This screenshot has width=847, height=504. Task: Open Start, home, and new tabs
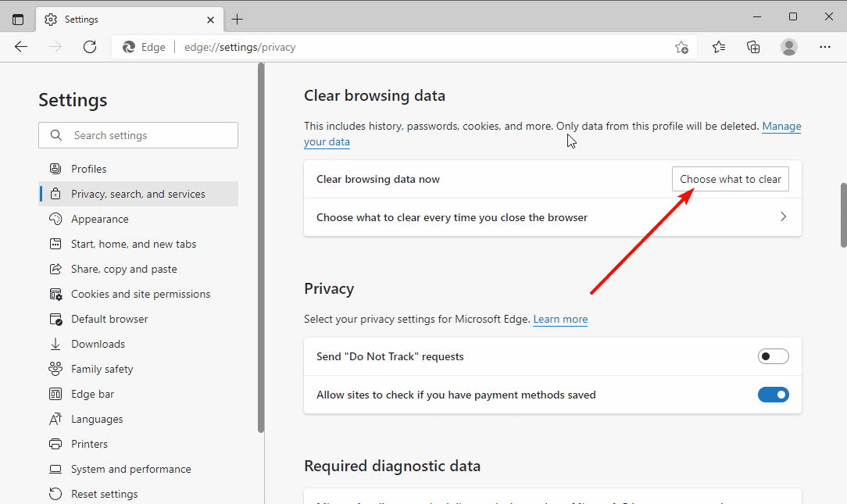(138, 244)
